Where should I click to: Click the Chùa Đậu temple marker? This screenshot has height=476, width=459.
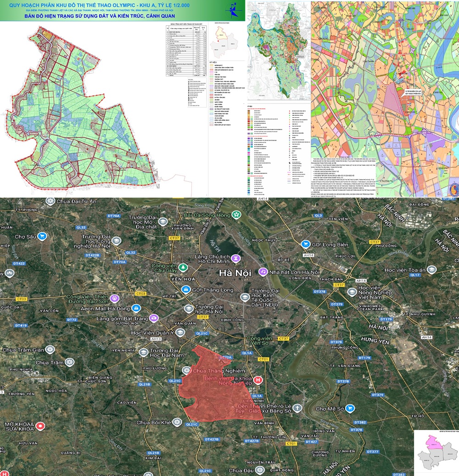coord(260,470)
